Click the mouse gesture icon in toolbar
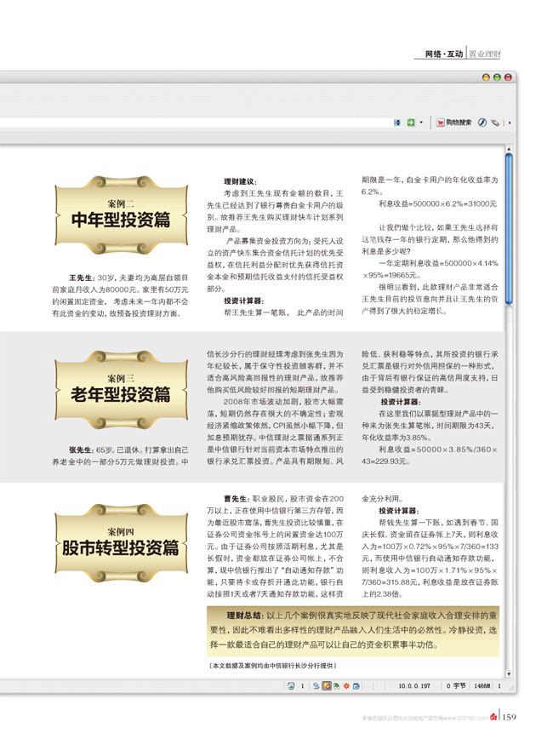 pyautogui.click(x=494, y=123)
